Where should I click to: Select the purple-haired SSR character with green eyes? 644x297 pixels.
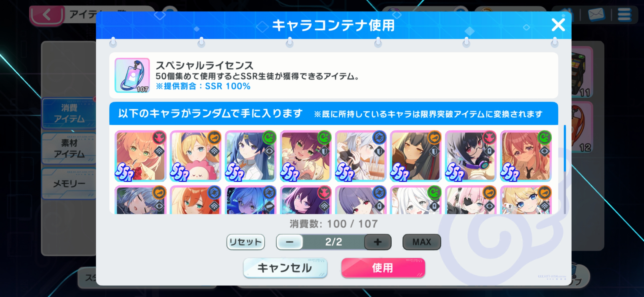306,156
